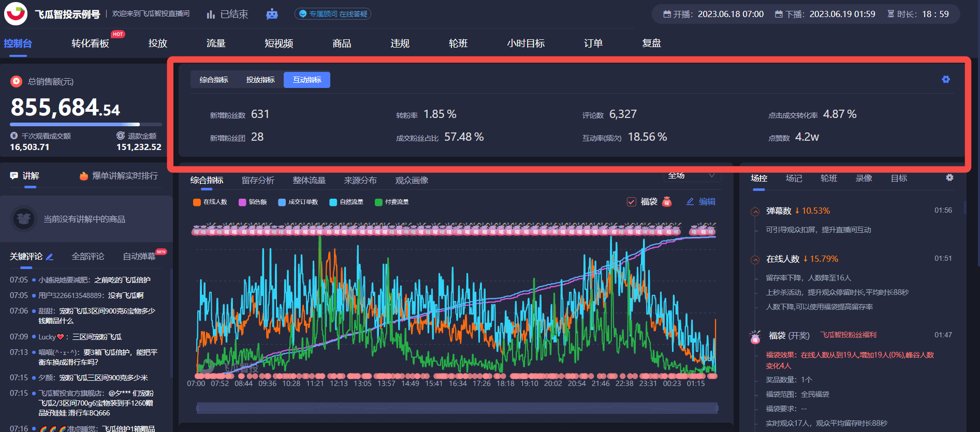Click the edit pencil beside 关键评论
Screen dimensions: 980x432
(50, 257)
